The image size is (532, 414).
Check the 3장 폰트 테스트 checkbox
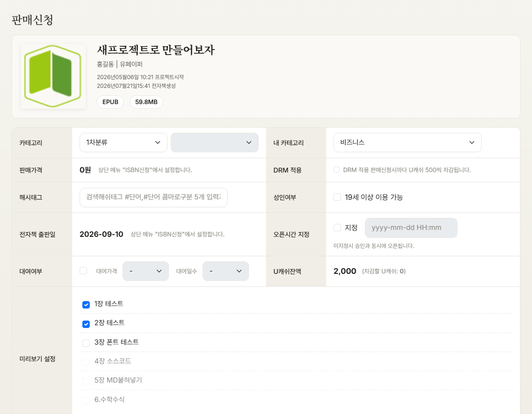[x=86, y=343]
